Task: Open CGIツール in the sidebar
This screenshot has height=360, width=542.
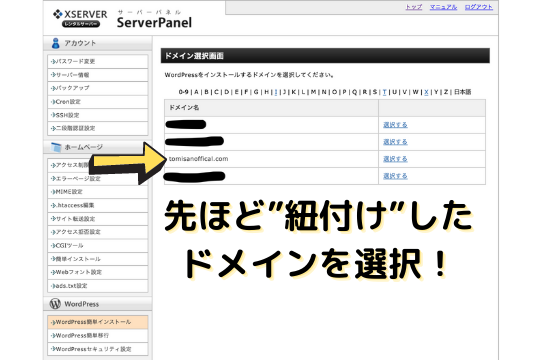Action: (x=97, y=246)
